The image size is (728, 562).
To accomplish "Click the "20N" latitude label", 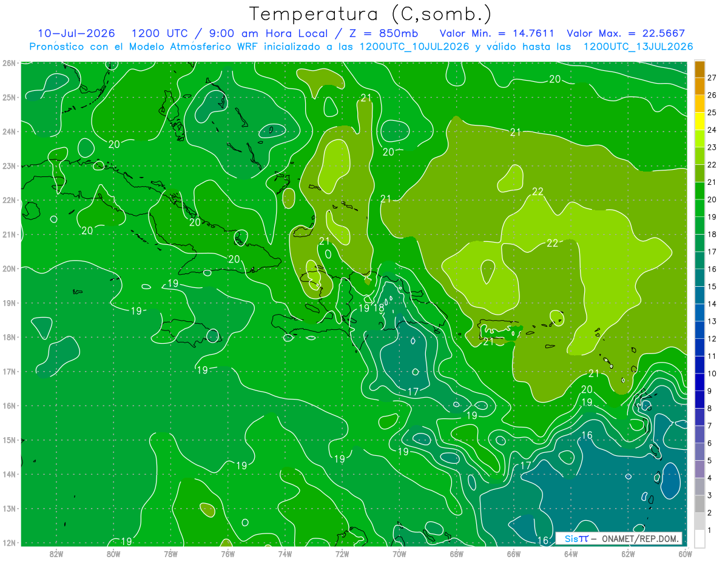I will 8,269.
